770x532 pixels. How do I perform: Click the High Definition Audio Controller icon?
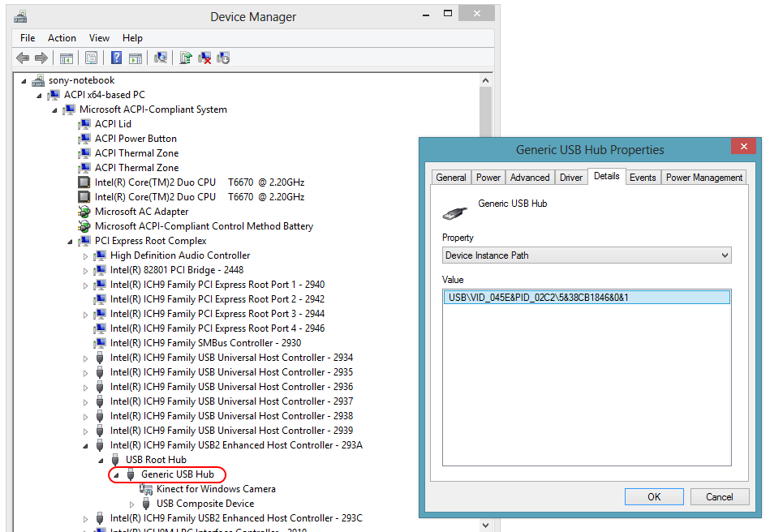100,255
